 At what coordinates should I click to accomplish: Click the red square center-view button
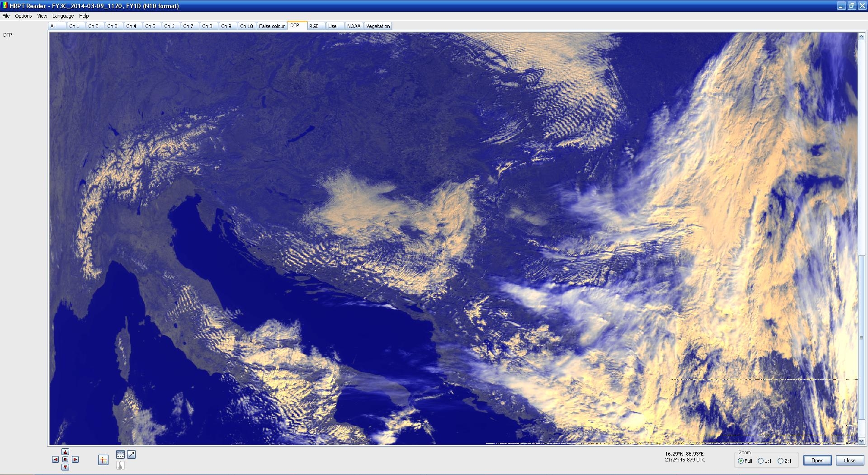[65, 460]
